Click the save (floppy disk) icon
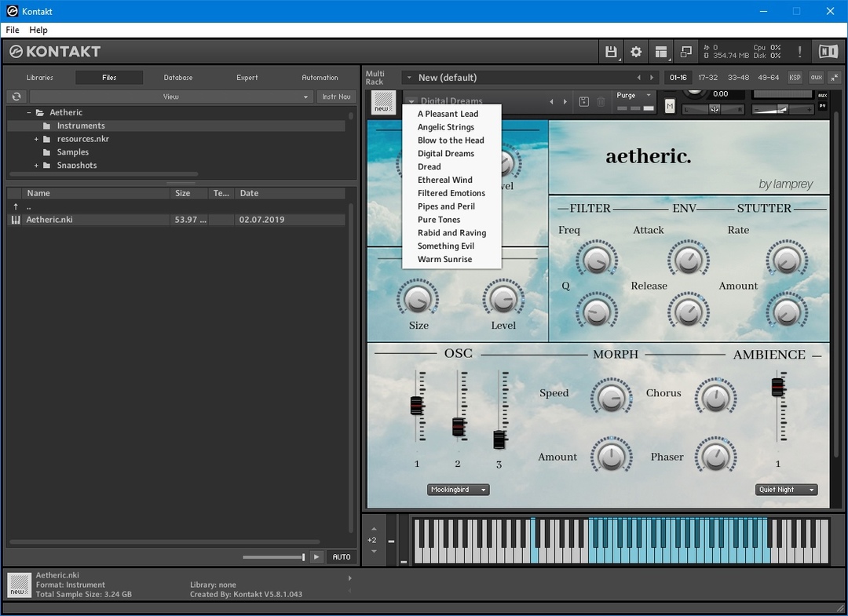Screen dimensions: 848x616 [x=611, y=52]
